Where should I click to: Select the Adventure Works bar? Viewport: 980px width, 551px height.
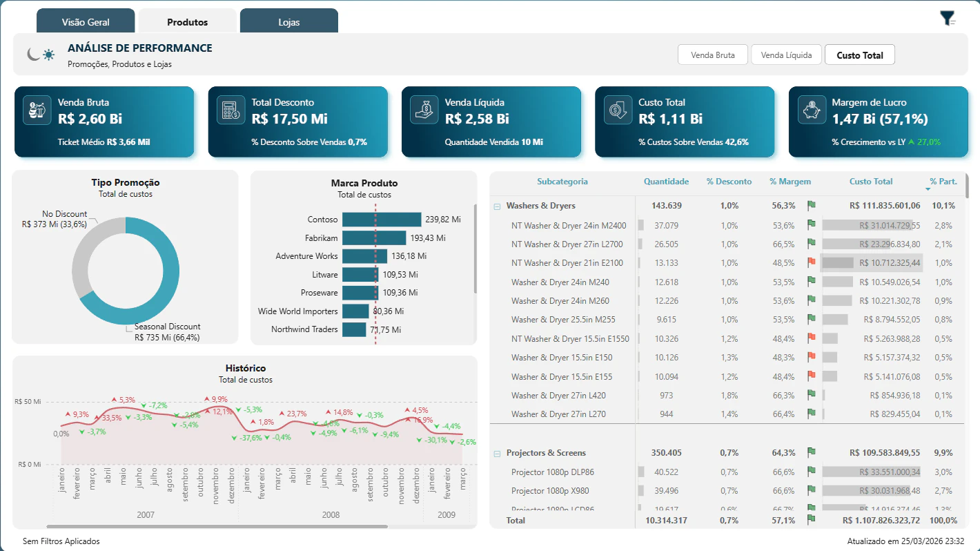pyautogui.click(x=364, y=256)
